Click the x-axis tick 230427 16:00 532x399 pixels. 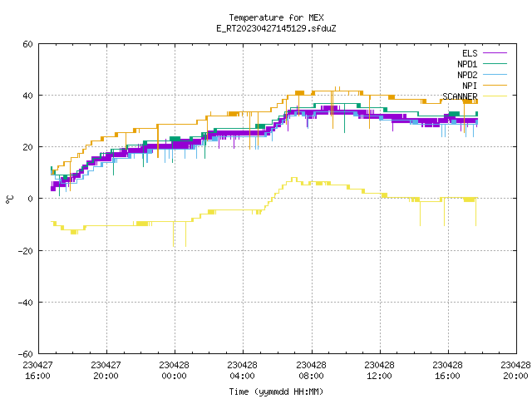click(37, 371)
